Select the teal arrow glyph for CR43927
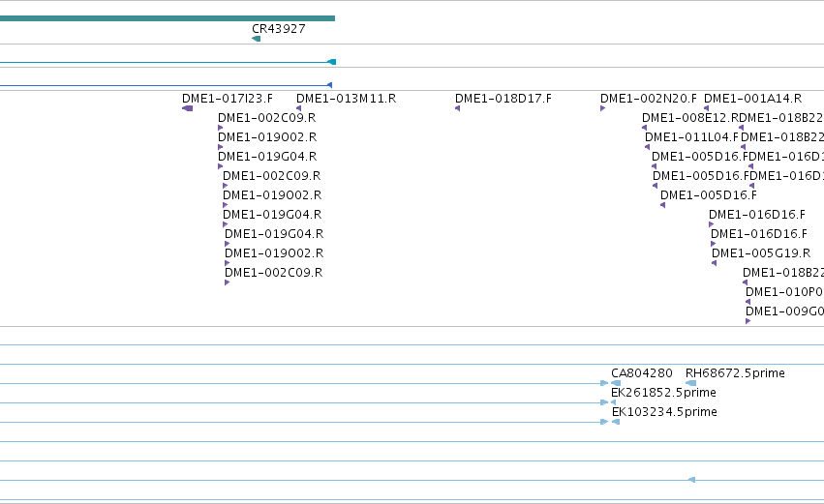 (256, 39)
